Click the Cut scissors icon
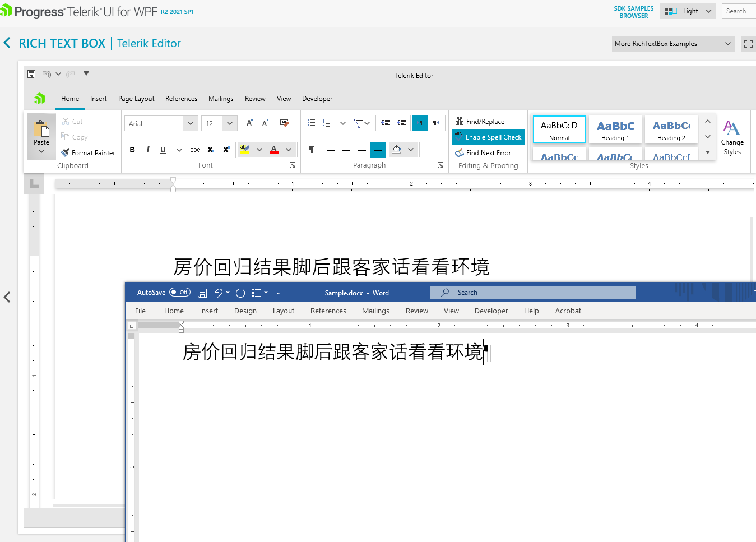This screenshot has height=542, width=756. tap(66, 121)
